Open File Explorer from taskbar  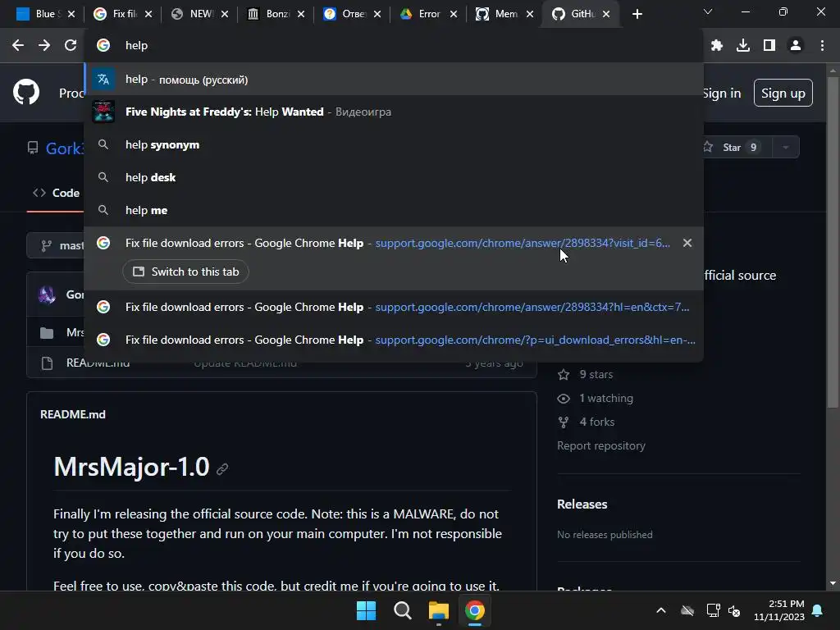(439, 610)
